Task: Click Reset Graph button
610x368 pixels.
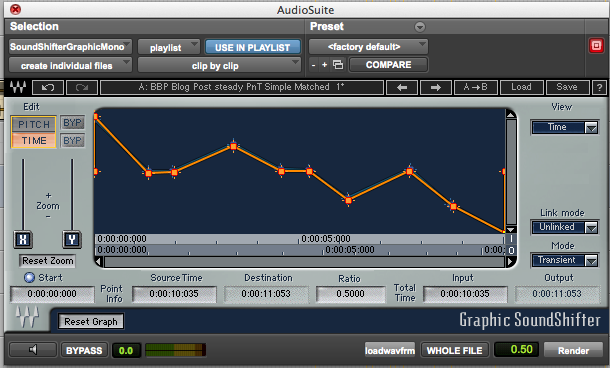Action: pyautogui.click(x=91, y=321)
